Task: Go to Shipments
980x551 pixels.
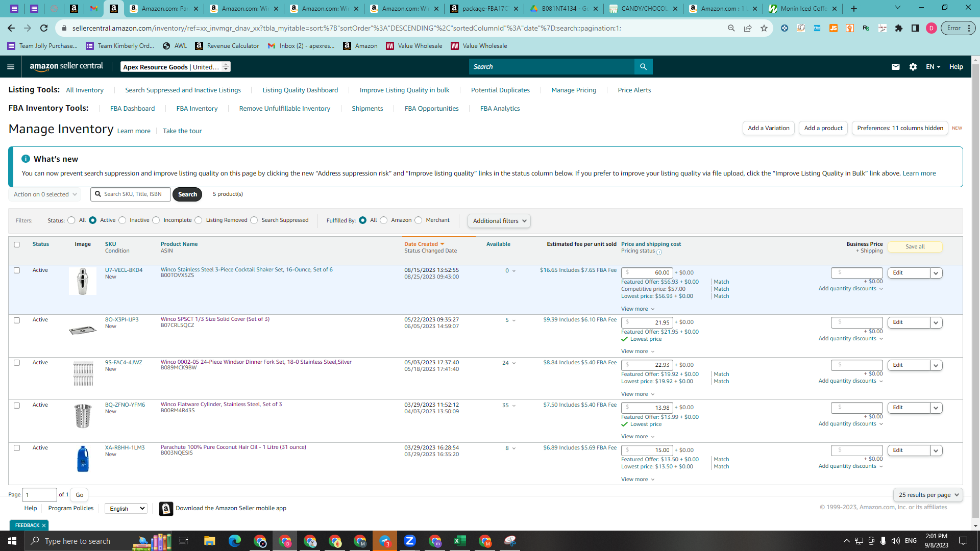Action: pyautogui.click(x=367, y=109)
